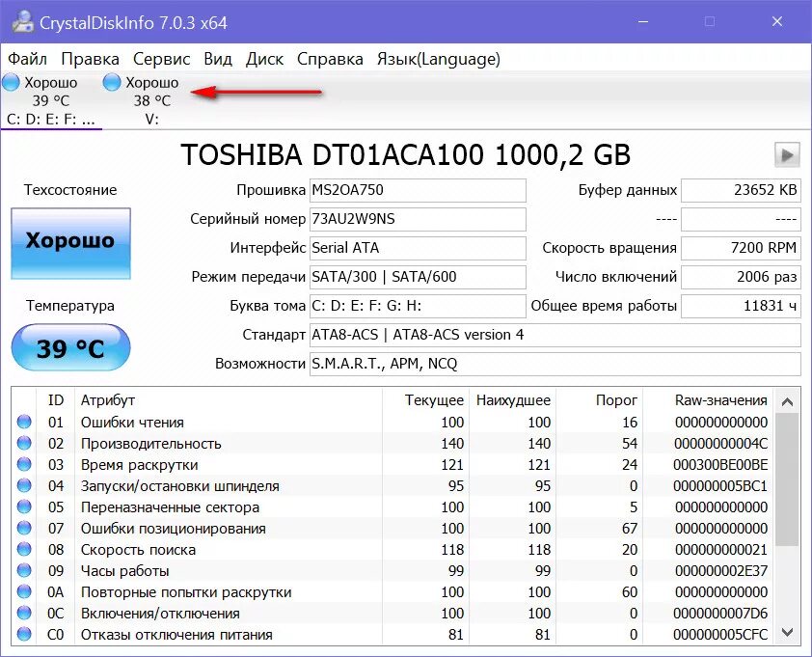The image size is (812, 657).
Task: Click status orb for 08 Скорость поиска
Action: tap(24, 549)
